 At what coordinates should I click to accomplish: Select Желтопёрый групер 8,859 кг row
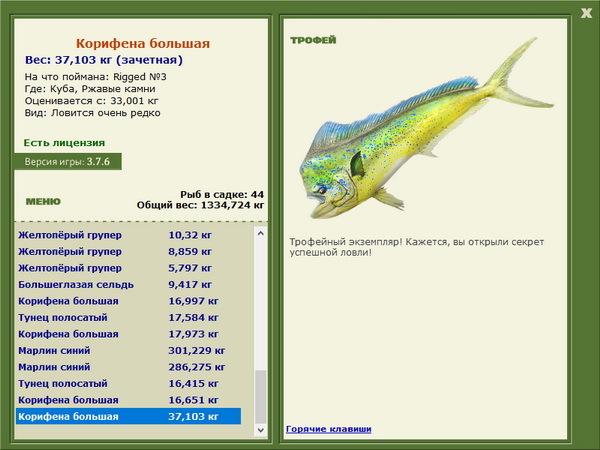click(129, 251)
